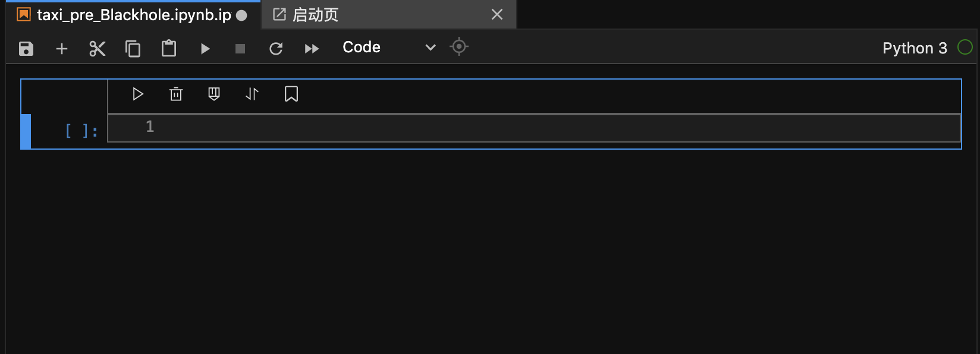980x354 pixels.
Task: Interrupt the kernel with the stop icon
Action: click(x=240, y=49)
